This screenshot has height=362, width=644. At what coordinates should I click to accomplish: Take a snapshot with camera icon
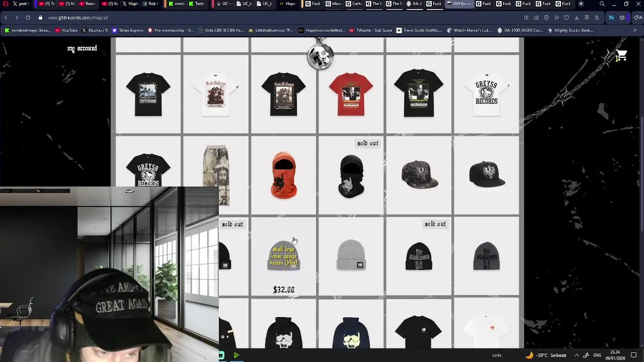point(536,18)
